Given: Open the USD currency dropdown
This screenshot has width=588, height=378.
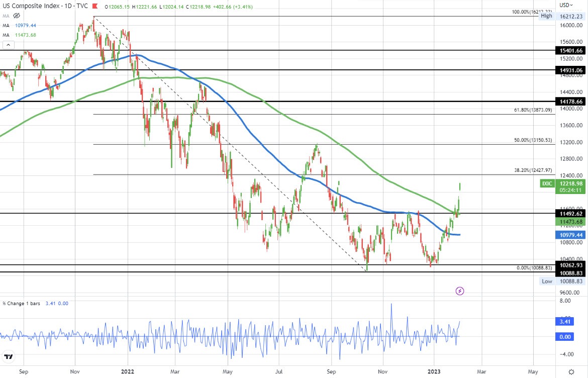Looking at the screenshot, I should tap(566, 5).
